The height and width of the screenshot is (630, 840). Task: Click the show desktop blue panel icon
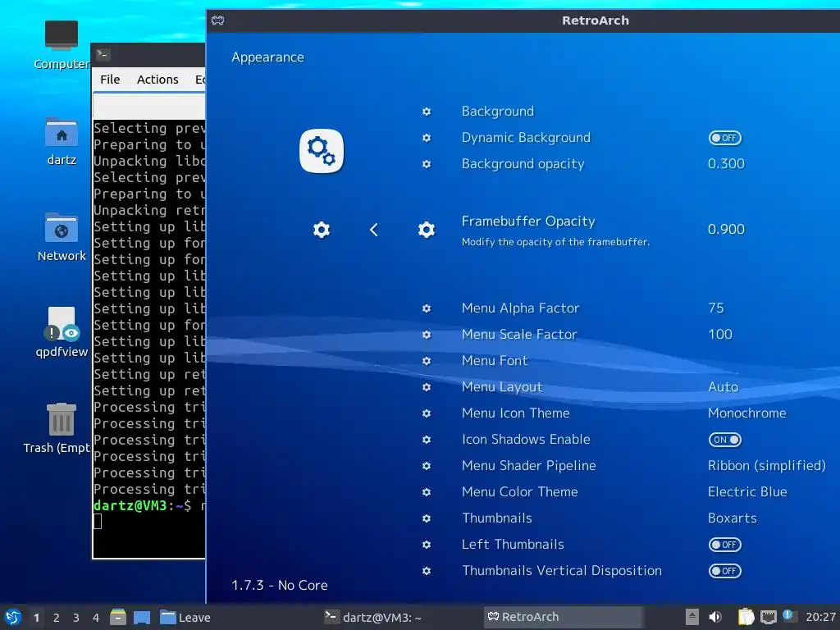(x=142, y=617)
